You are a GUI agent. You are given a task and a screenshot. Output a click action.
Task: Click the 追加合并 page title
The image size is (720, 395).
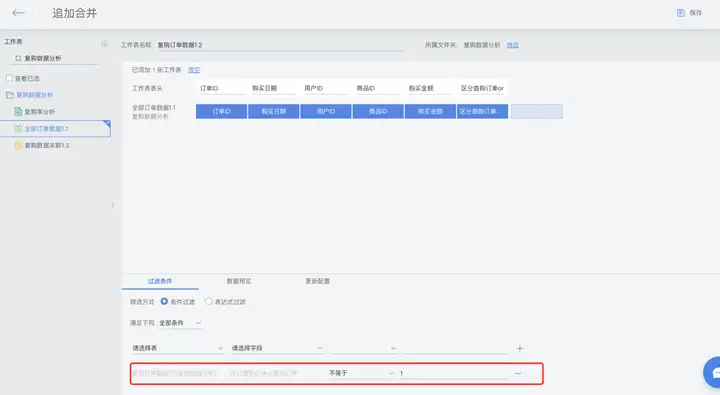[x=74, y=13]
